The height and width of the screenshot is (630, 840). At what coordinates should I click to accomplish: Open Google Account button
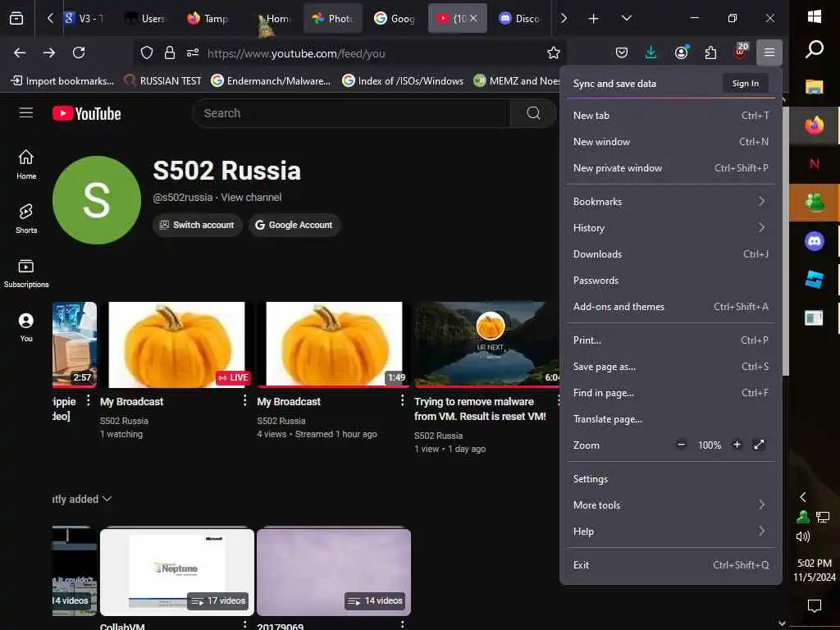pos(294,225)
